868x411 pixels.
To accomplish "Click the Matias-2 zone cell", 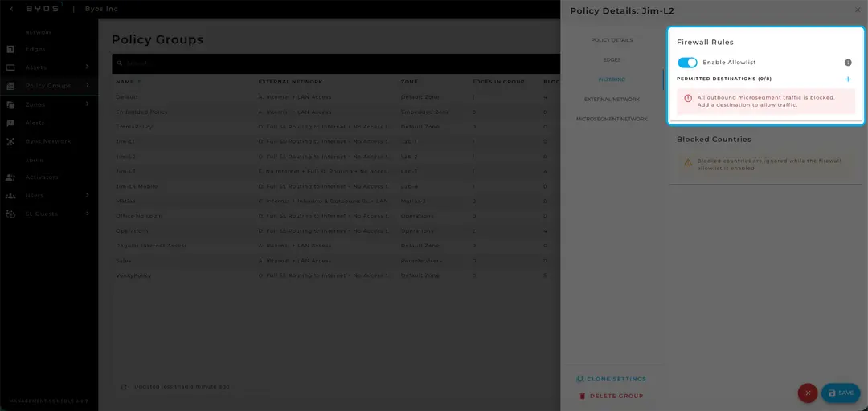I will click(414, 201).
